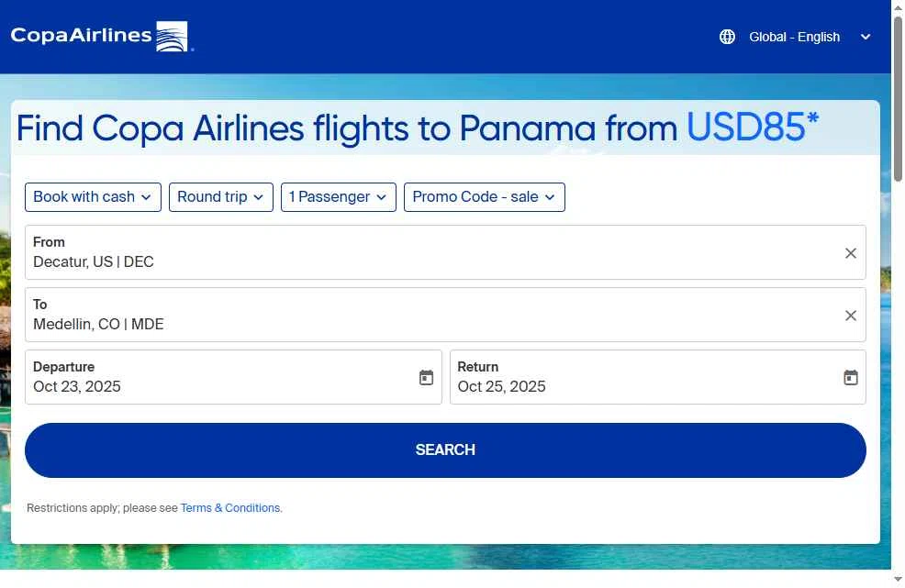The width and height of the screenshot is (905, 588).
Task: Clear the From airport field
Action: coord(850,253)
